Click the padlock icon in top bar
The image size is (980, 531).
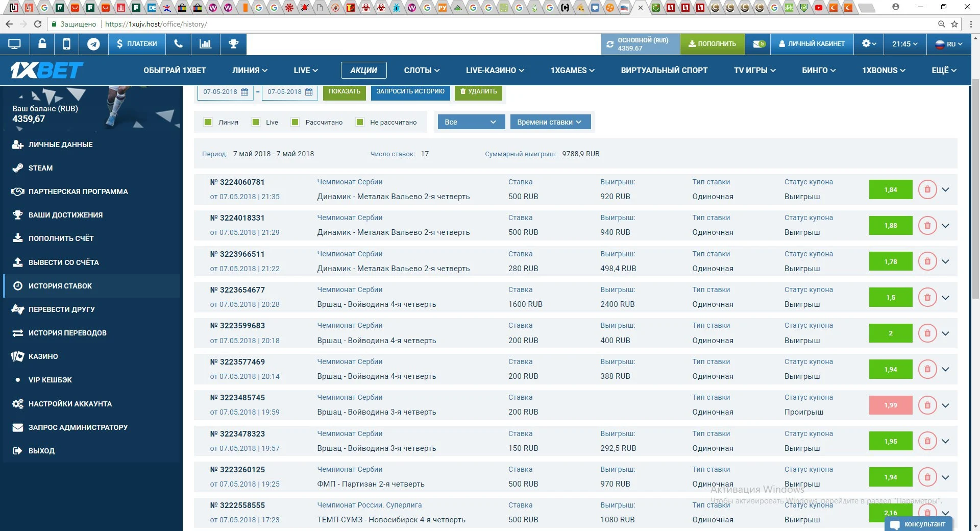[42, 44]
